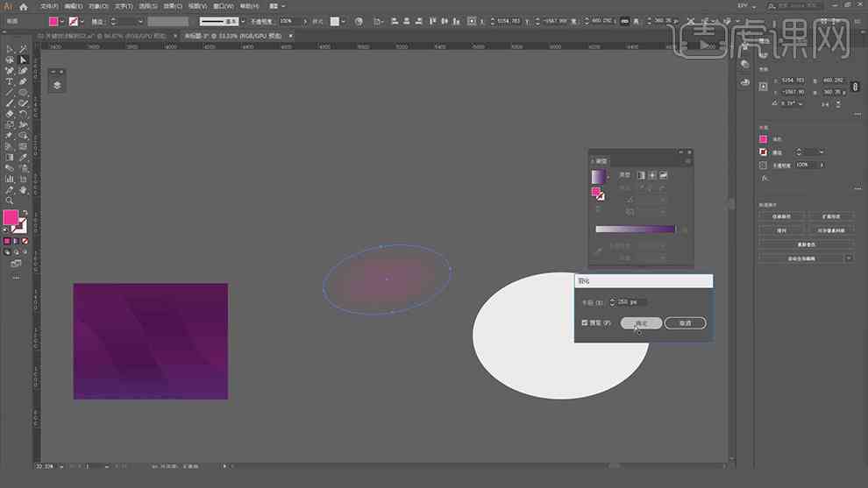Click the screen mode icon below drawing modes
This screenshot has width=868, height=488.
(x=16, y=264)
